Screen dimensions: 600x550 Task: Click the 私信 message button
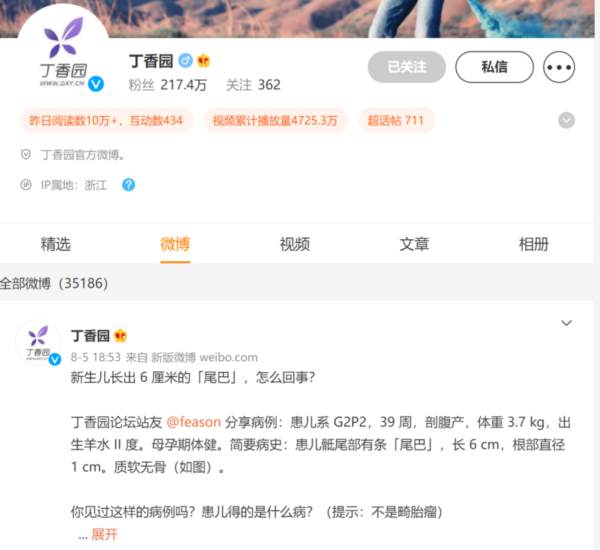[x=494, y=67]
